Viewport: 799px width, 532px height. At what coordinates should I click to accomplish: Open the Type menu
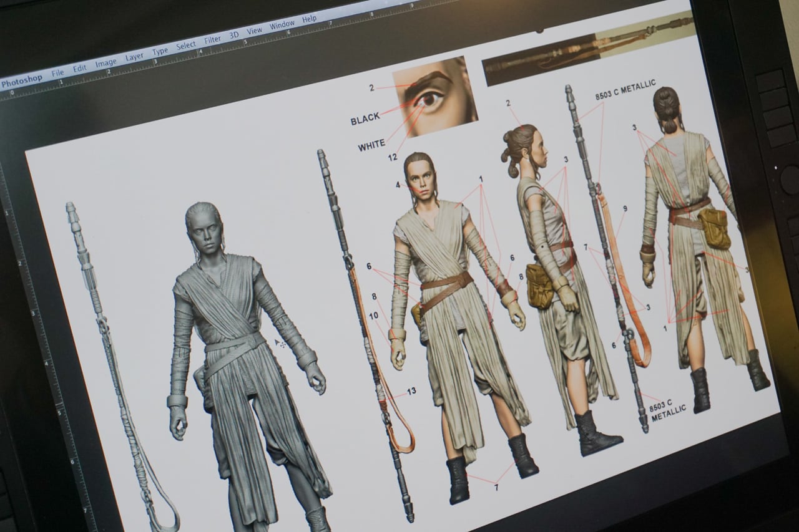(x=160, y=51)
